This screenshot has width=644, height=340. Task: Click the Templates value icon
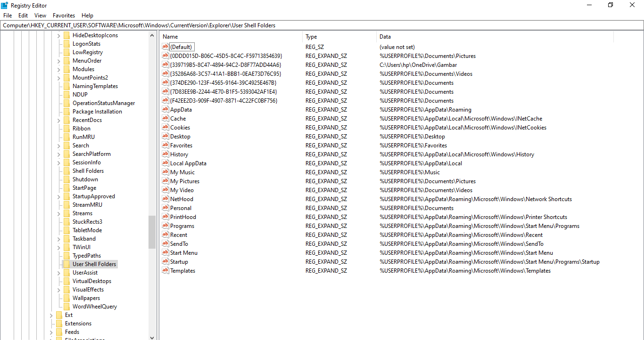(x=165, y=270)
